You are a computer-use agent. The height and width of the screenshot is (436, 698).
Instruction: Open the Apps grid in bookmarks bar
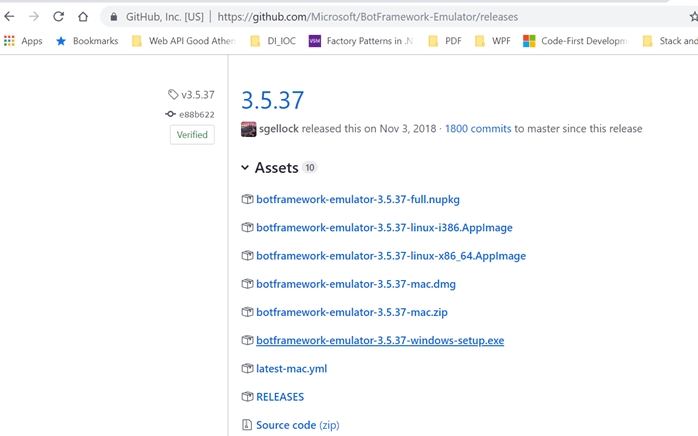23,41
